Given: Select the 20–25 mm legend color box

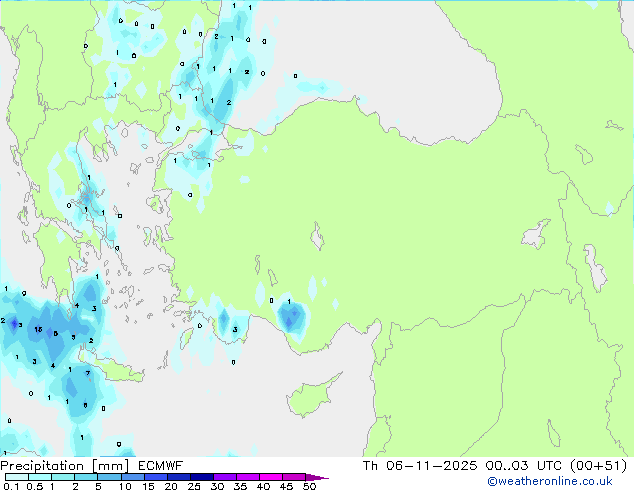Looking at the screenshot, I should 178,477.
